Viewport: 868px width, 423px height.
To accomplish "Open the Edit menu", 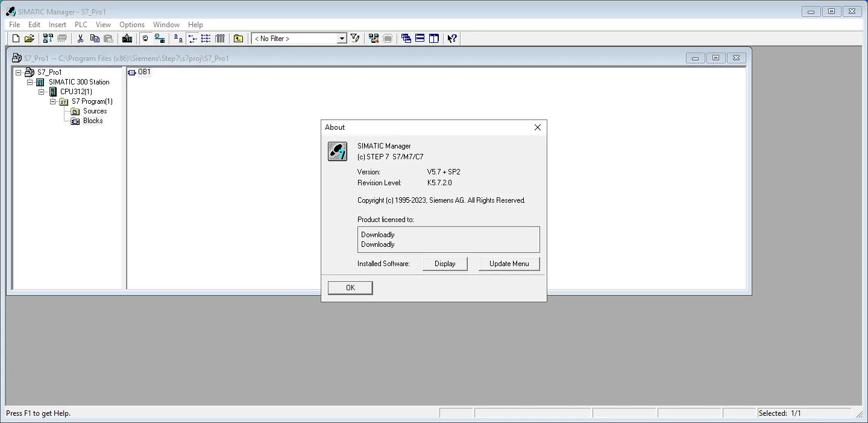I will coord(34,25).
